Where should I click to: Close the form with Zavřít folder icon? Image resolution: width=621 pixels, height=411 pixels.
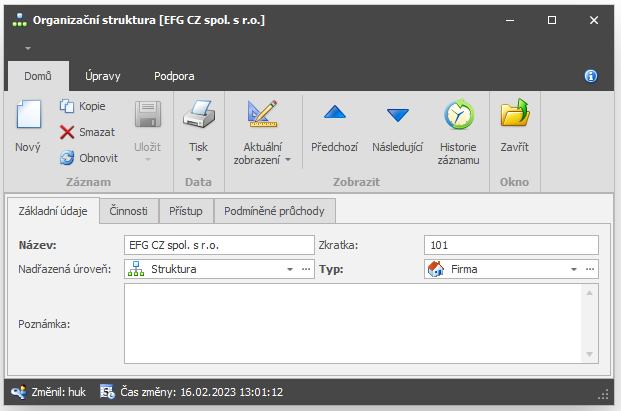click(x=514, y=113)
